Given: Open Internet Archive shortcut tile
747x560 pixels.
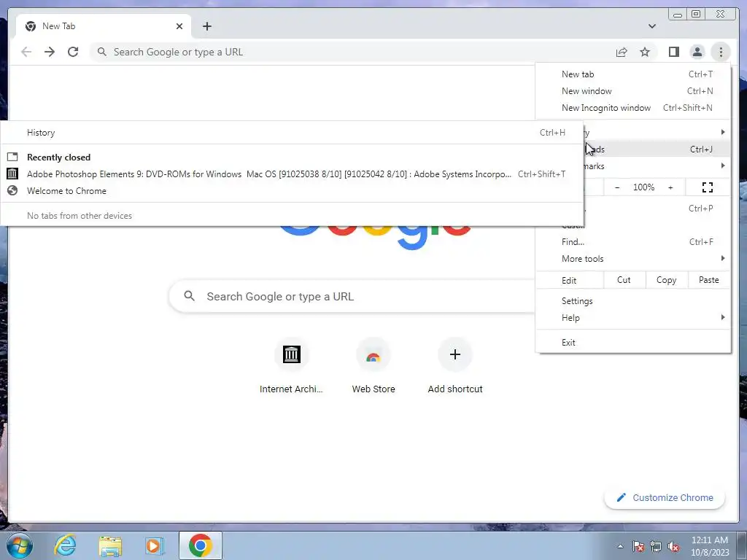Looking at the screenshot, I should pos(291,366).
